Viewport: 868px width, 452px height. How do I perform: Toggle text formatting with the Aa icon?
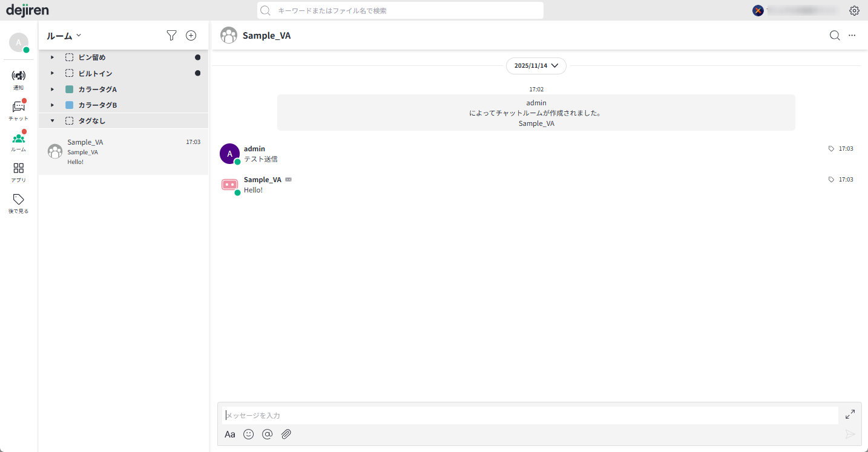[230, 434]
